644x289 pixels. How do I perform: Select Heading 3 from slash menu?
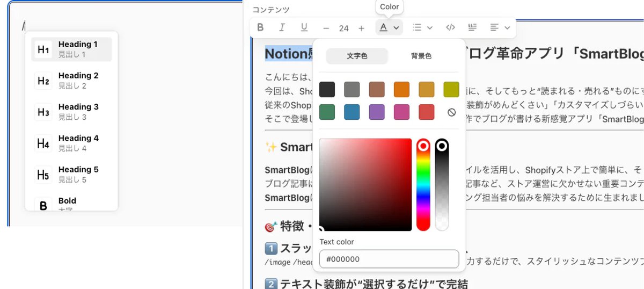tap(71, 112)
